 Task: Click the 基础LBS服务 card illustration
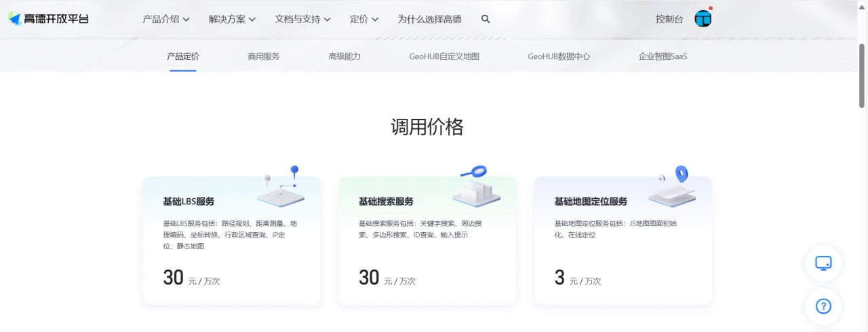click(x=281, y=187)
